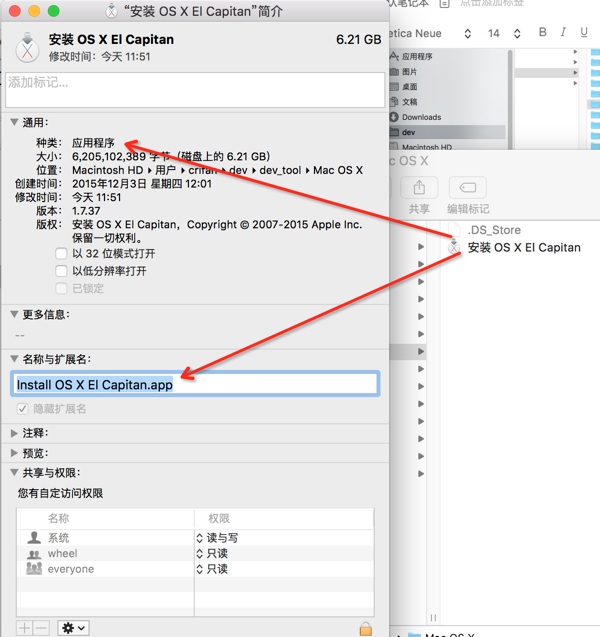The image size is (600, 637).
Task: Click the lock icon to unlock permissions
Action: pyautogui.click(x=366, y=628)
